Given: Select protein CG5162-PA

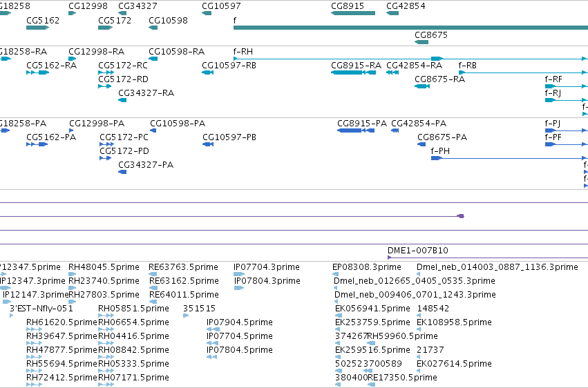Looking at the screenshot, I should click(x=37, y=144).
